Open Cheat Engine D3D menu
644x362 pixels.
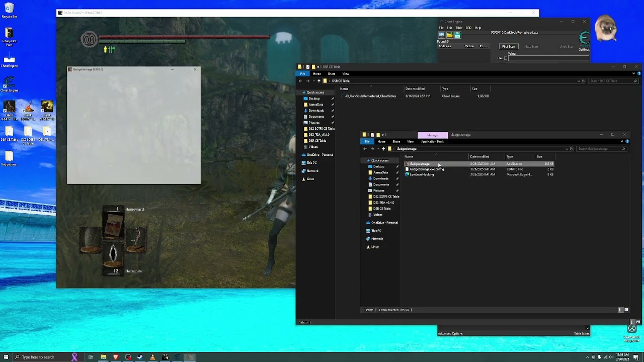click(468, 28)
